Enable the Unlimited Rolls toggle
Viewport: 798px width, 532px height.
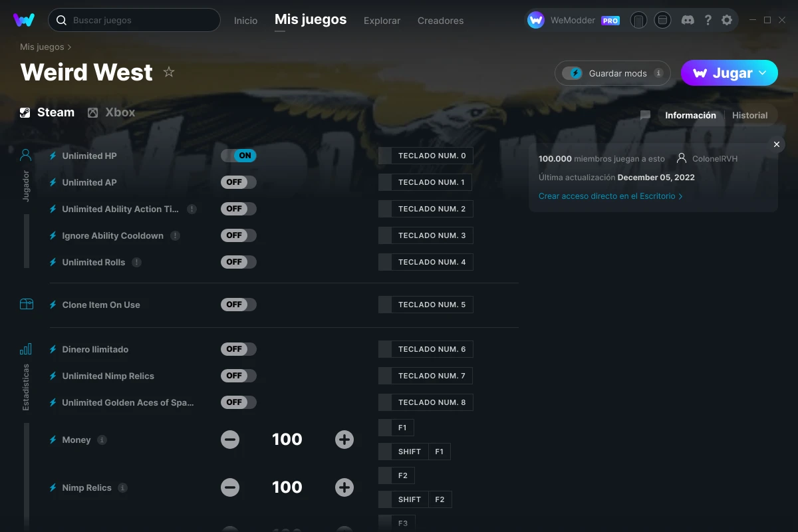click(239, 262)
